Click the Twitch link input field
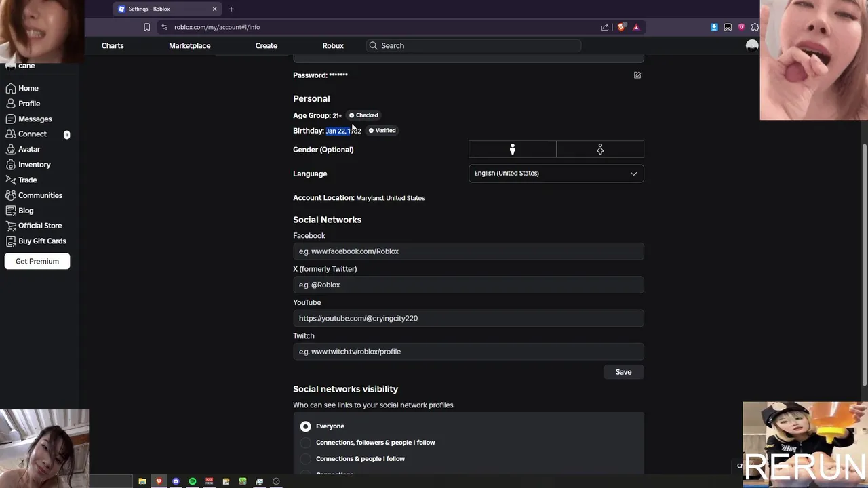868x488 pixels. (x=469, y=352)
